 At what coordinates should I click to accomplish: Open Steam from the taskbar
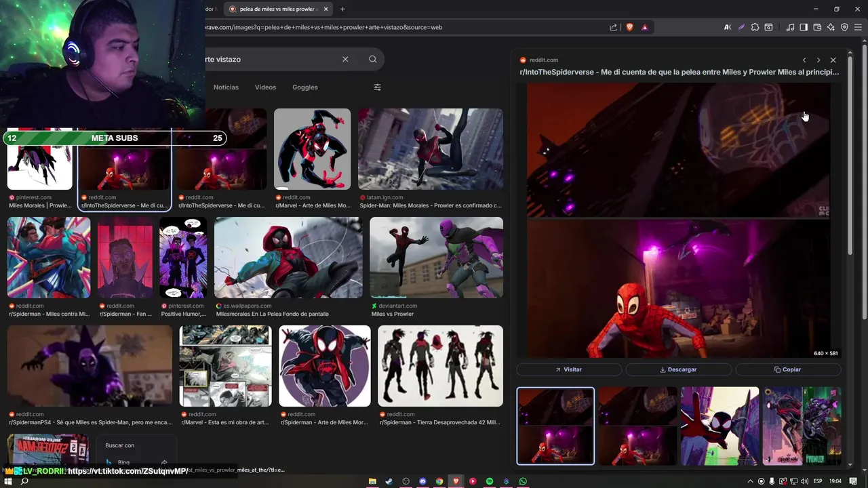point(389,481)
